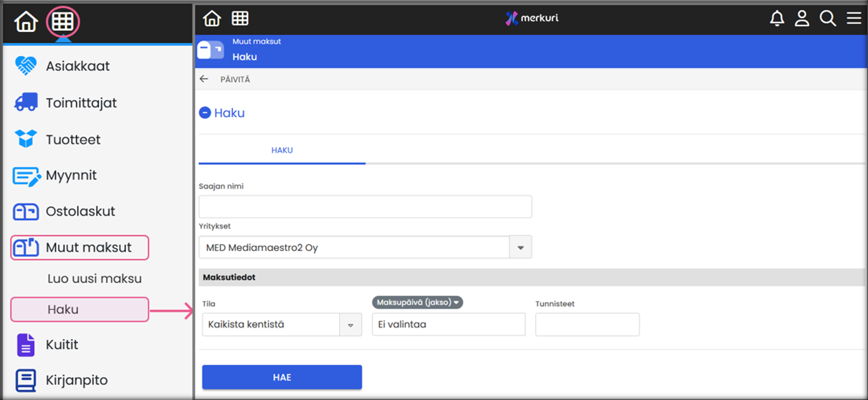The image size is (868, 400).
Task: Open Asiakkaat in the sidebar menu
Action: [77, 66]
